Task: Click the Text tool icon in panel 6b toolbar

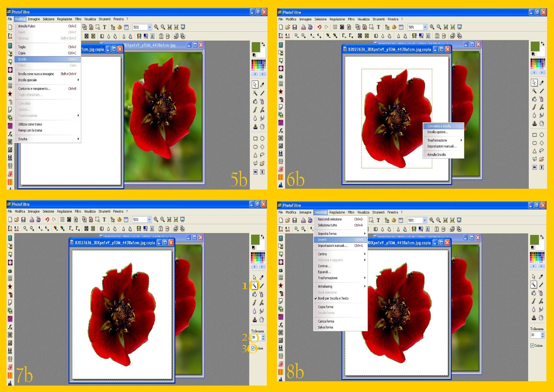Action: click(378, 27)
